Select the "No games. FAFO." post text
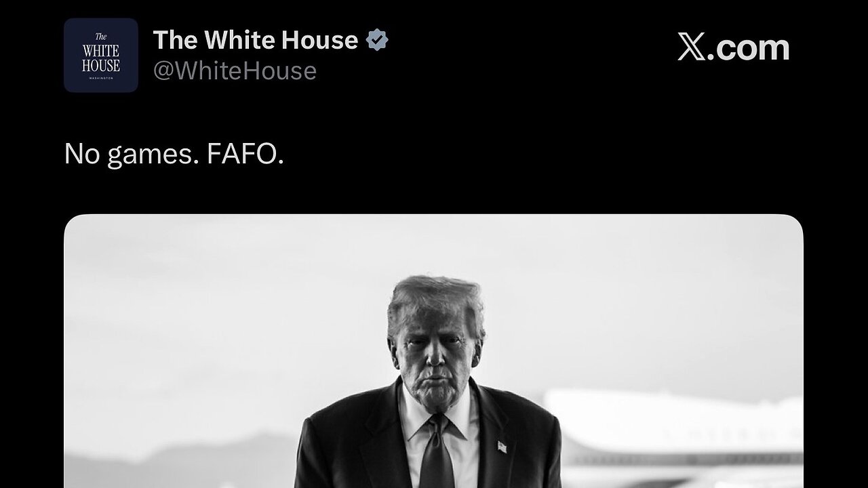The height and width of the screenshot is (488, 868). (174, 155)
